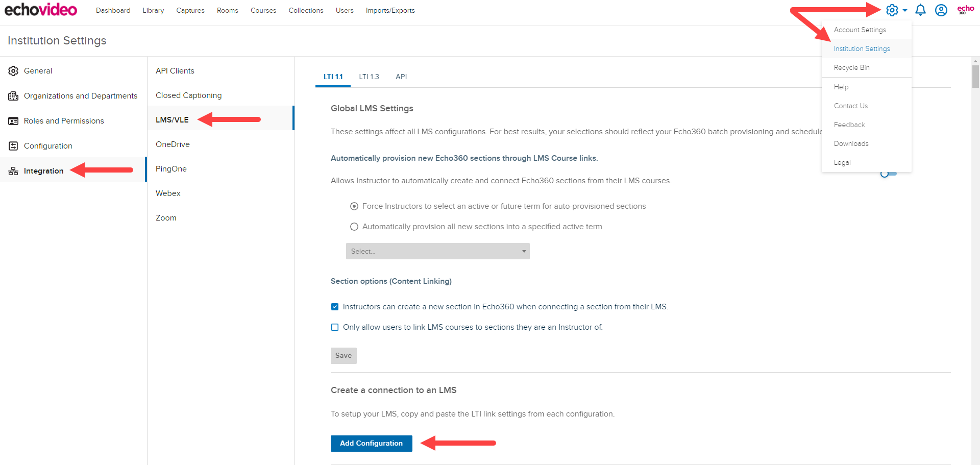This screenshot has width=980, height=465.
Task: Expand the caret next to settings gear
Action: click(x=905, y=10)
